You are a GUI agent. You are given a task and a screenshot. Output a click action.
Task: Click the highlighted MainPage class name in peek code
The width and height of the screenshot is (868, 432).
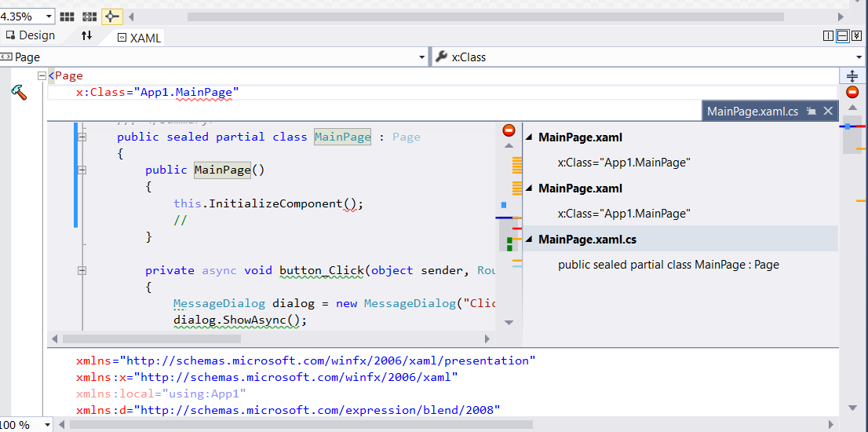[343, 137]
